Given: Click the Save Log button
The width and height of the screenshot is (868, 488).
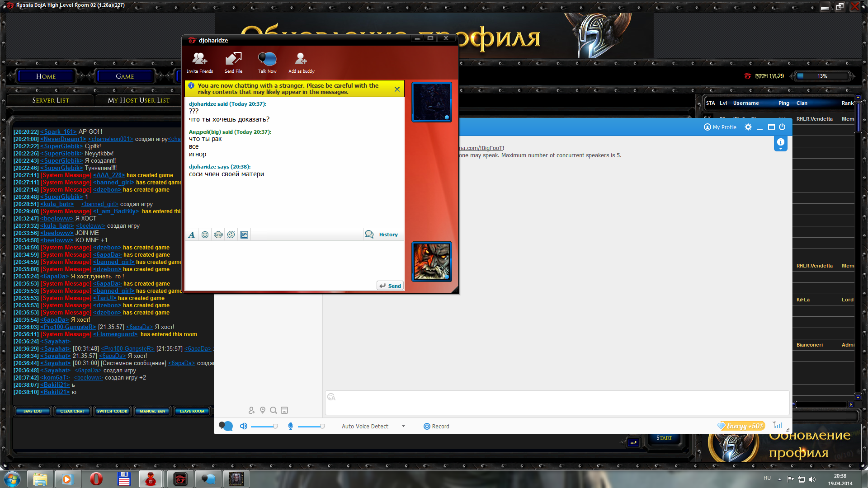Looking at the screenshot, I should pos(33,411).
